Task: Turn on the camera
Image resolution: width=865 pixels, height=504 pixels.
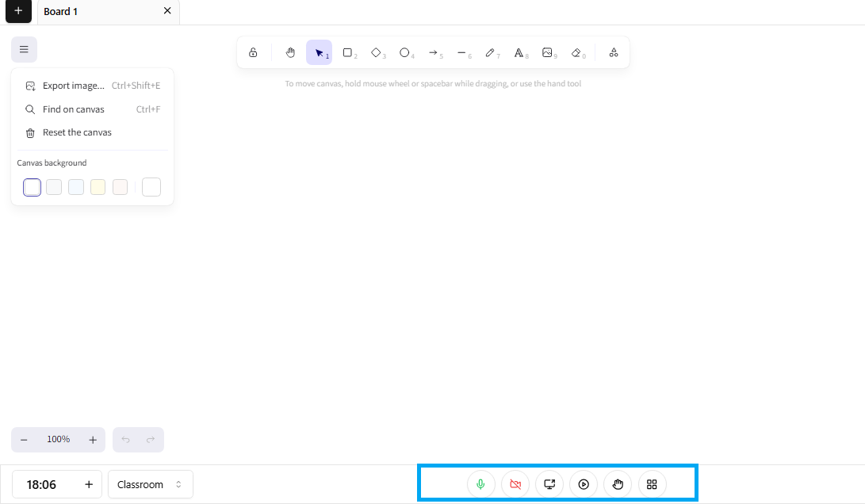Action: 515,484
